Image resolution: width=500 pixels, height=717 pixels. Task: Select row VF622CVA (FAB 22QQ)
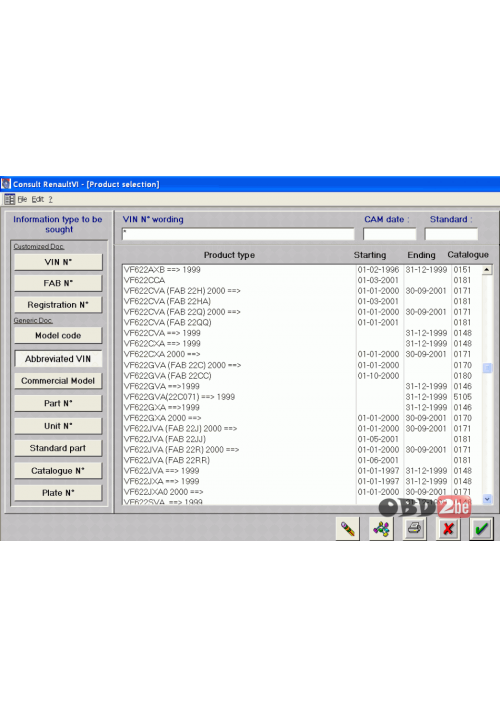302,322
